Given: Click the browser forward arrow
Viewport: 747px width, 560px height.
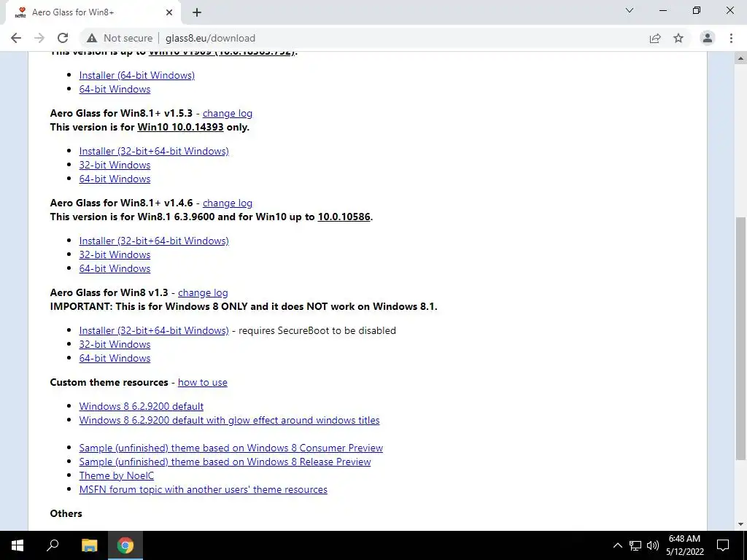Looking at the screenshot, I should pyautogui.click(x=39, y=38).
